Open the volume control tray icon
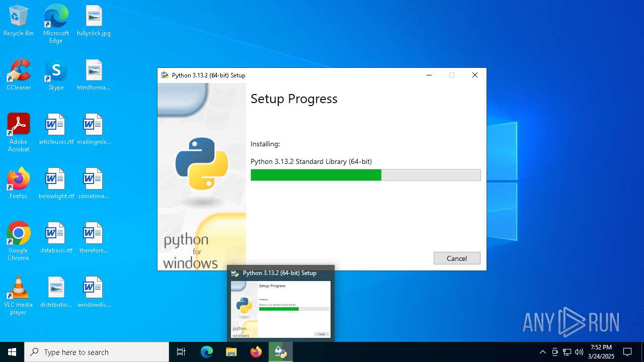 (579, 352)
